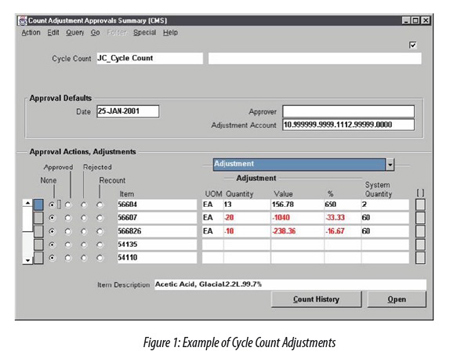450x362 pixels.
Task: Click percentage cell -16.67
Action: [x=343, y=231]
